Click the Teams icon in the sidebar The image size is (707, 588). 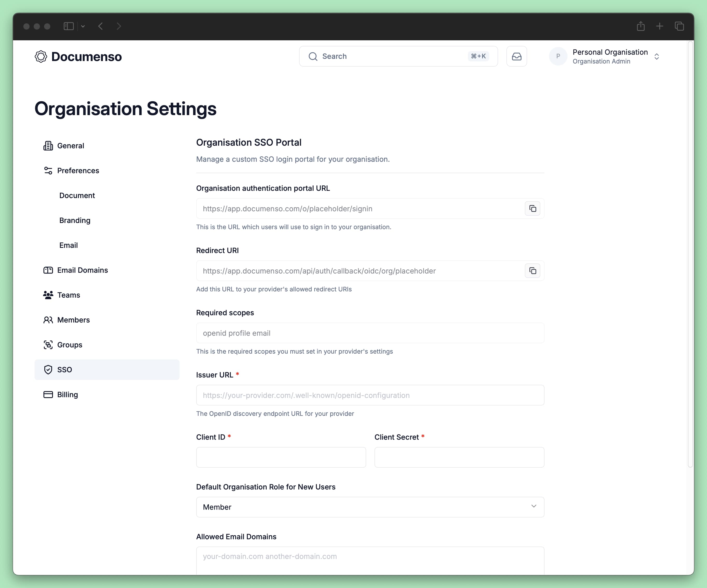(48, 295)
